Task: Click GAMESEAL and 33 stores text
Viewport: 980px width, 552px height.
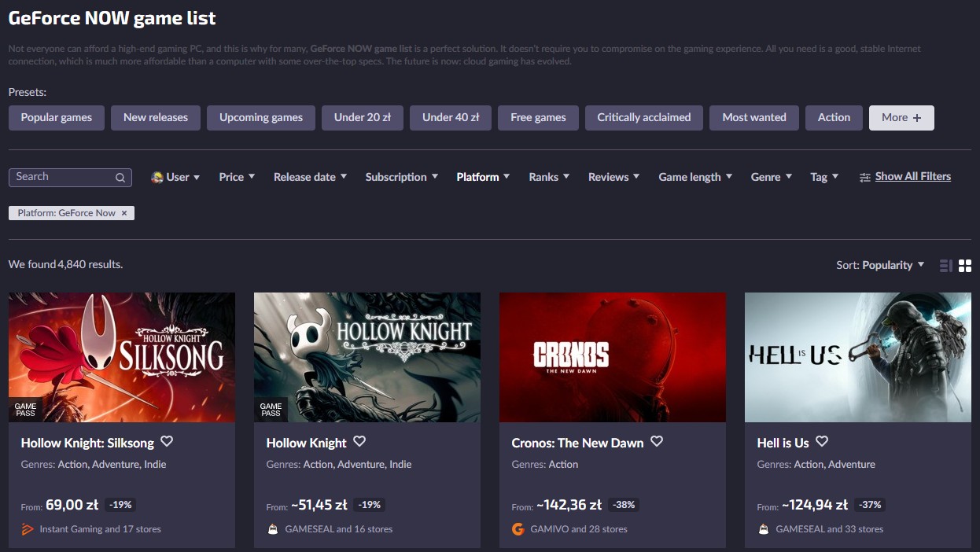Action: click(830, 529)
